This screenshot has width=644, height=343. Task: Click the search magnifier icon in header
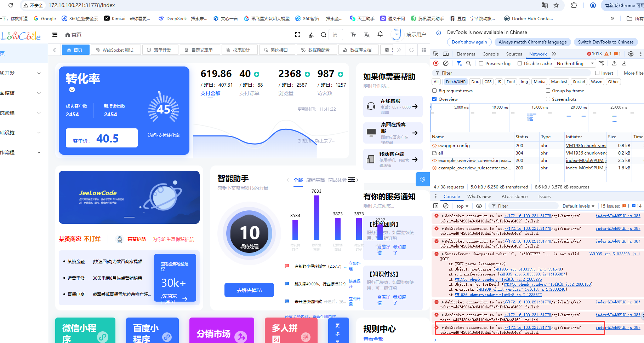(x=323, y=35)
